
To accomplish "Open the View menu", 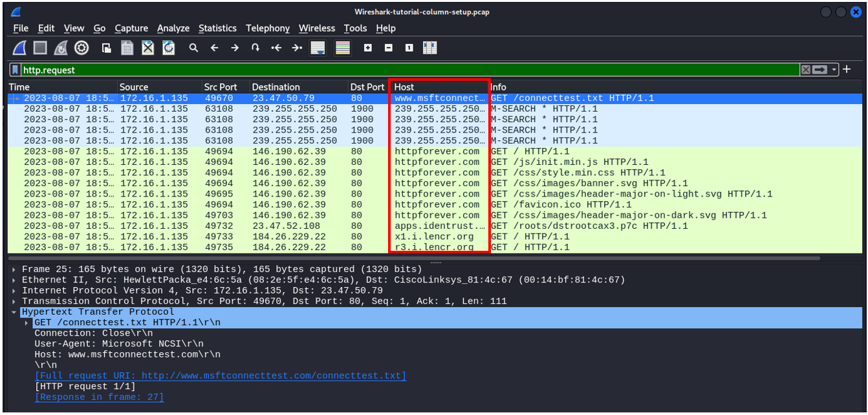I will [x=74, y=28].
